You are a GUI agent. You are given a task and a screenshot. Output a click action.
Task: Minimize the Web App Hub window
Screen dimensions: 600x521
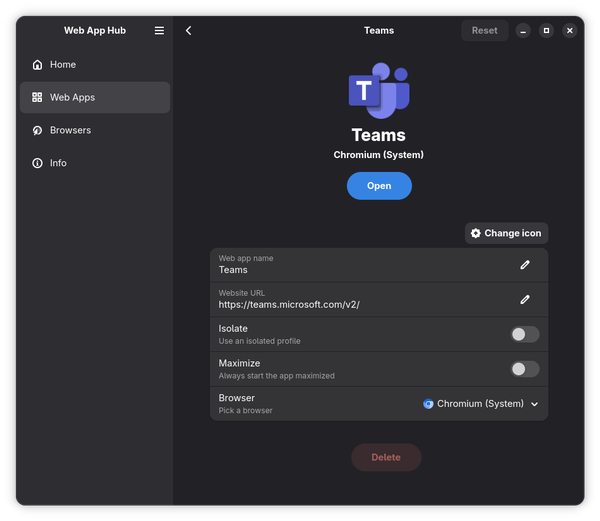coord(523,31)
